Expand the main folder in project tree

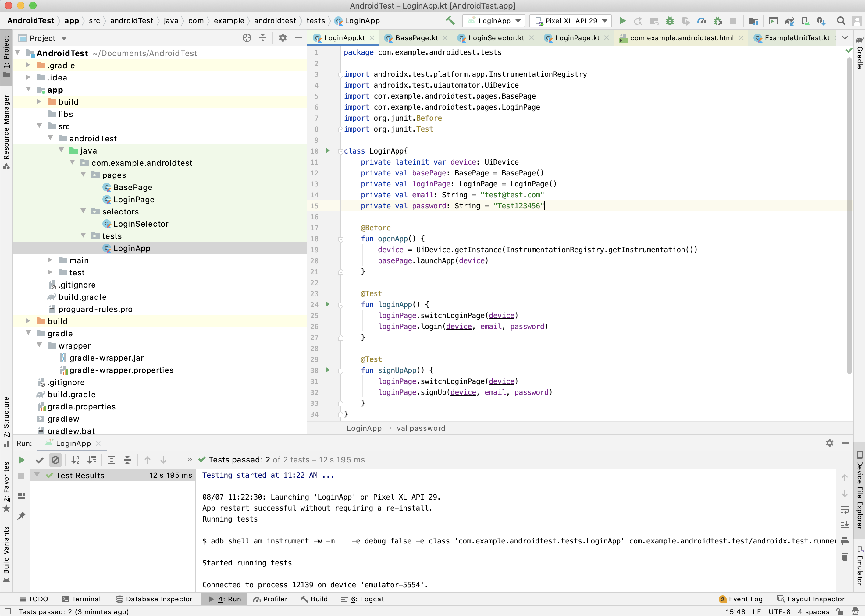pos(50,260)
